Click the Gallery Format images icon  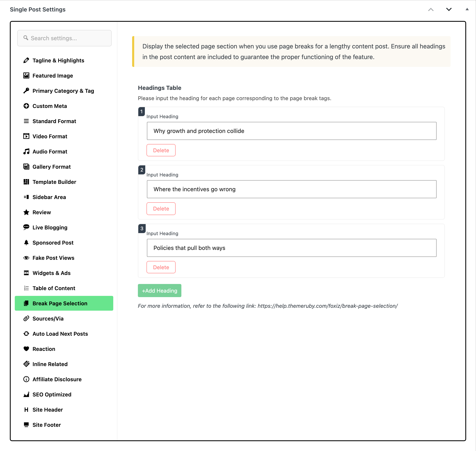(26, 167)
